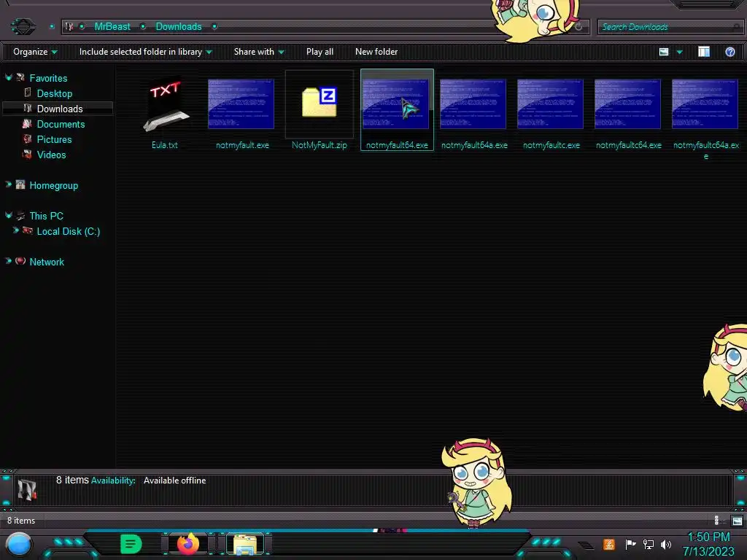Open the green notes app on taskbar

click(131, 544)
